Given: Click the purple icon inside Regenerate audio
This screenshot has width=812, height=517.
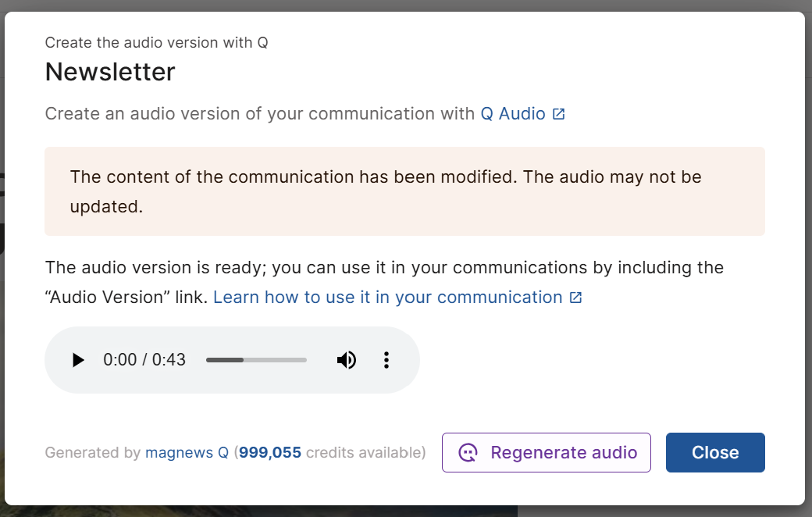Looking at the screenshot, I should point(468,453).
